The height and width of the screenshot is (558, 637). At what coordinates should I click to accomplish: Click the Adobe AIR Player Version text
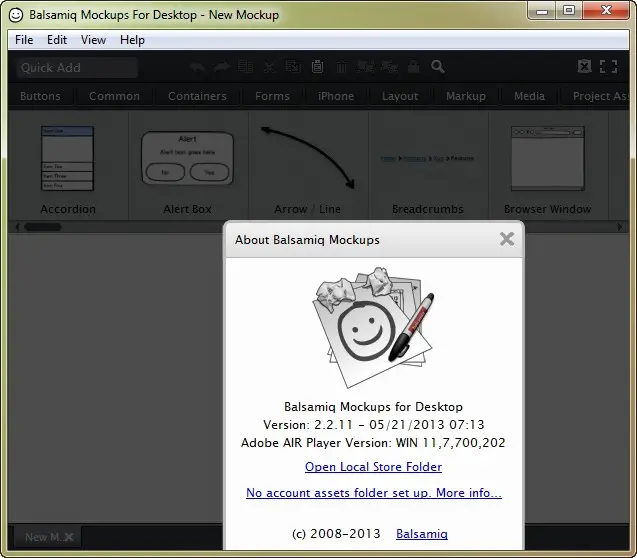point(373,443)
